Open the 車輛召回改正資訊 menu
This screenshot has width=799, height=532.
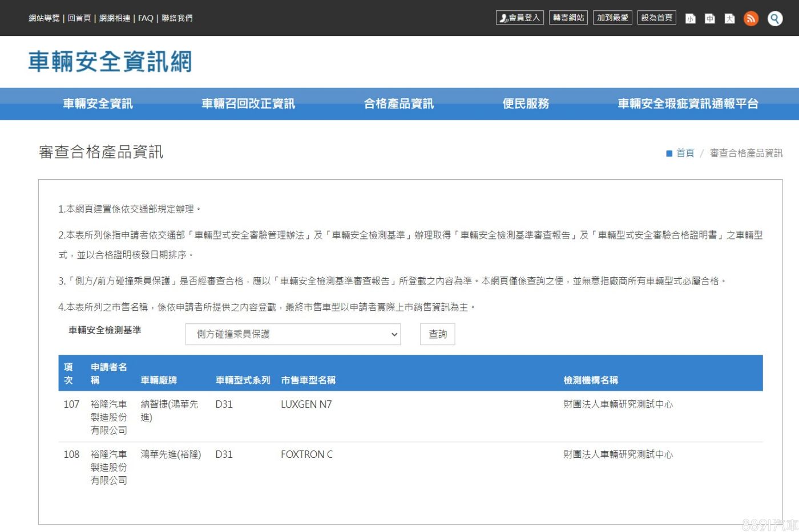(x=248, y=104)
